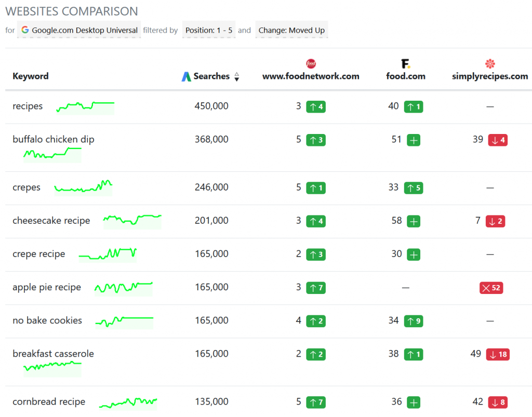Open the Google.com Desktop Universal search engine filter
This screenshot has width=532, height=417.
(x=79, y=30)
